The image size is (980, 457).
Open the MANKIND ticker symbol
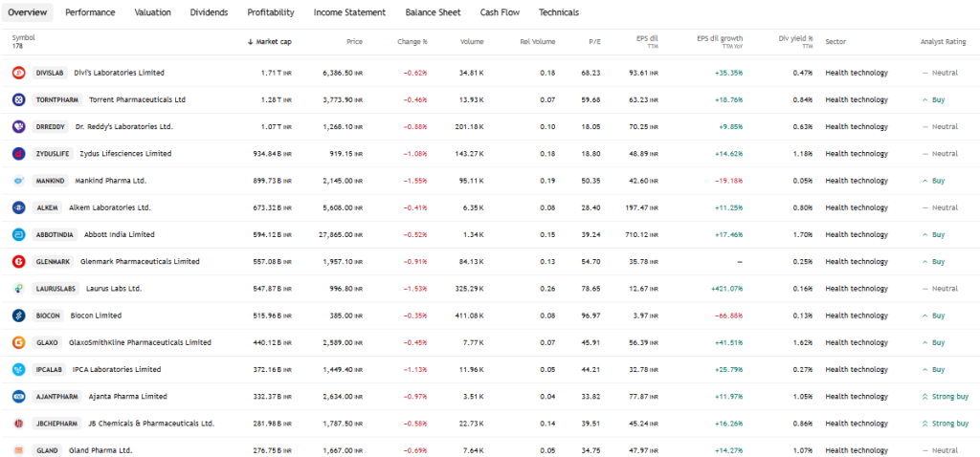tap(50, 181)
